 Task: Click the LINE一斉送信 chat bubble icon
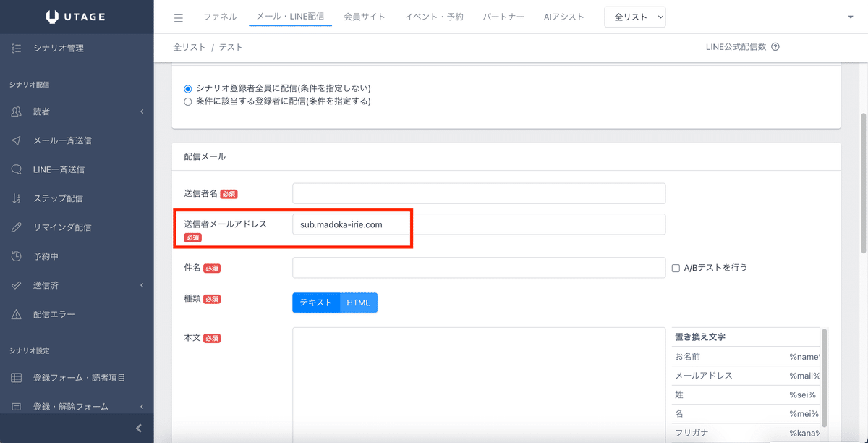tap(17, 169)
